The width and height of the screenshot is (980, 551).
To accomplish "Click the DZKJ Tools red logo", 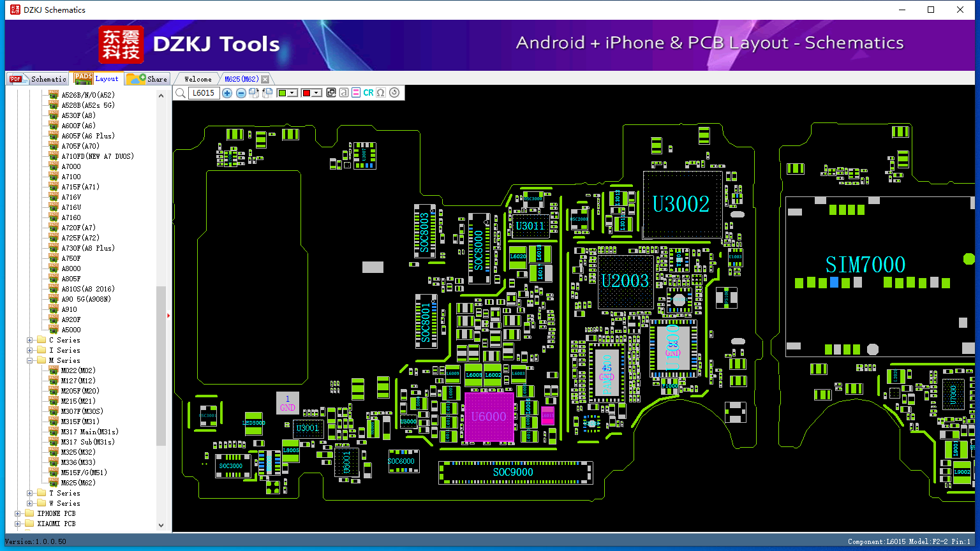I will click(121, 45).
